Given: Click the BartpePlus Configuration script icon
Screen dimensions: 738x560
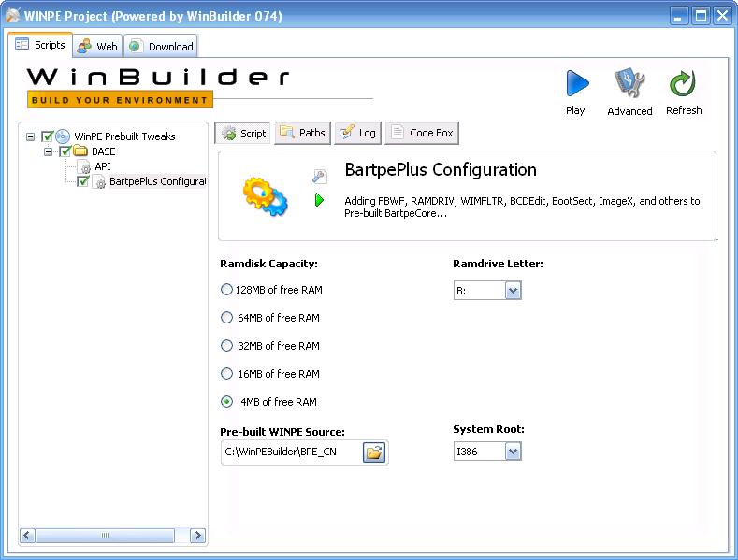Looking at the screenshot, I should [x=100, y=182].
